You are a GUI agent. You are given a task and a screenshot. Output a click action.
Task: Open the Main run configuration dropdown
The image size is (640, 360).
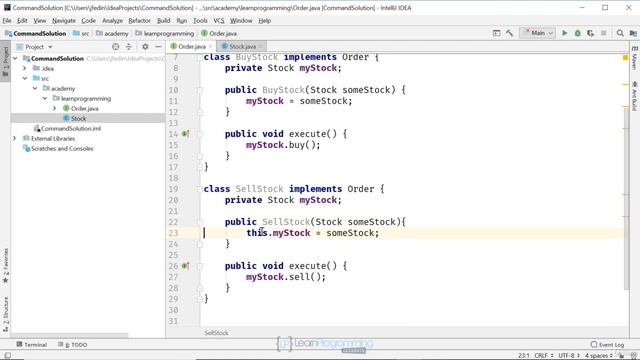[x=538, y=33]
